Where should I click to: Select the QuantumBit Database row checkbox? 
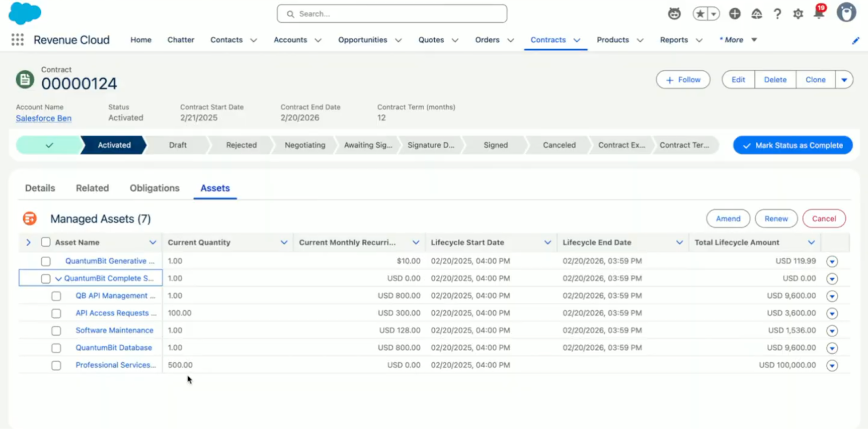pyautogui.click(x=56, y=348)
